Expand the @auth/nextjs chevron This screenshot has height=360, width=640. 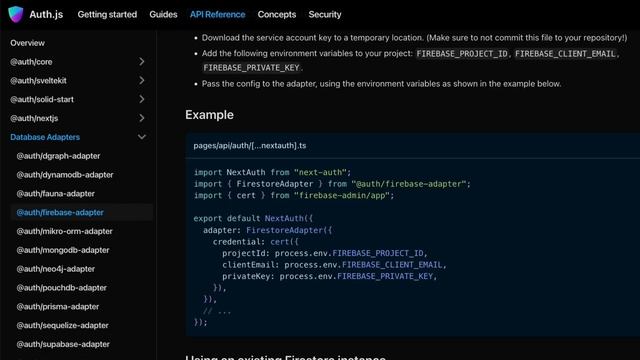tap(142, 118)
